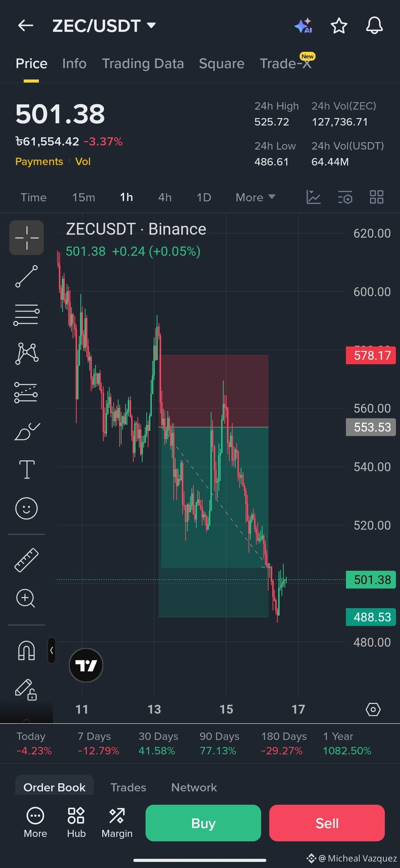Image resolution: width=400 pixels, height=868 pixels.
Task: Tap the 30 Days 41.58% performance
Action: click(158, 743)
